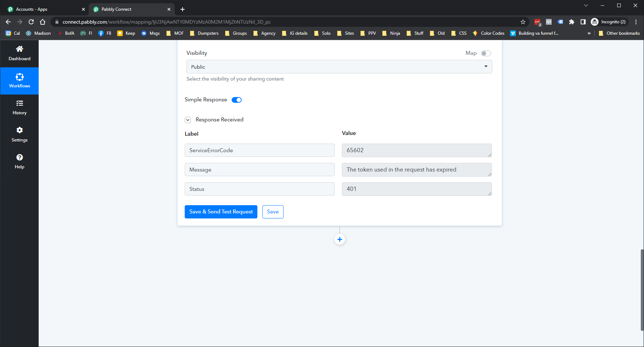Open the Visibility dropdown set to Public

click(339, 67)
